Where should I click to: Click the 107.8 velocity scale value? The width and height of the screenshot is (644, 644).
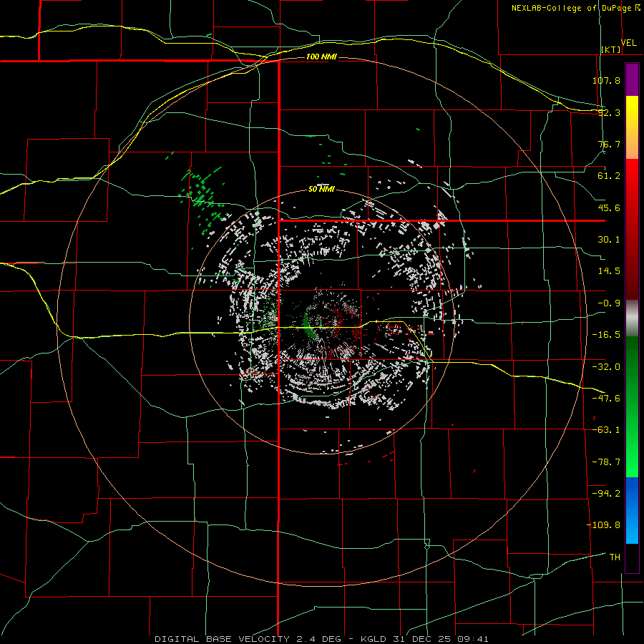(x=606, y=80)
